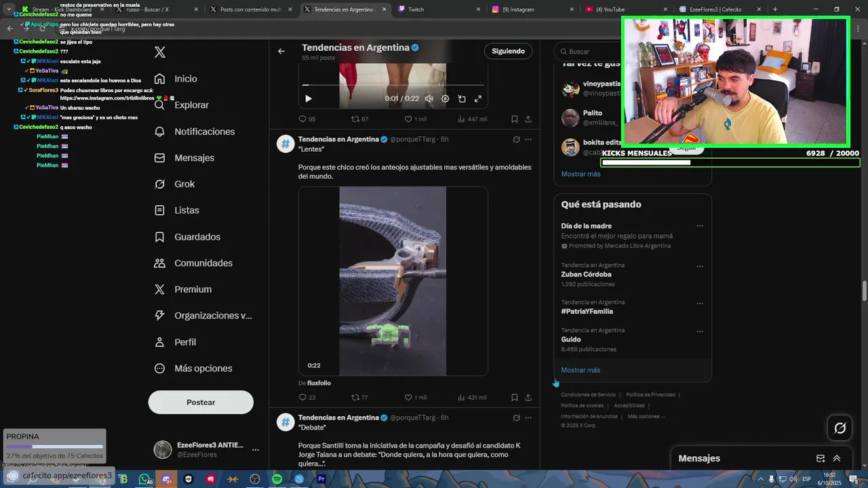Expand Más opciones in the sidebar
The width and height of the screenshot is (868, 488).
193,369
